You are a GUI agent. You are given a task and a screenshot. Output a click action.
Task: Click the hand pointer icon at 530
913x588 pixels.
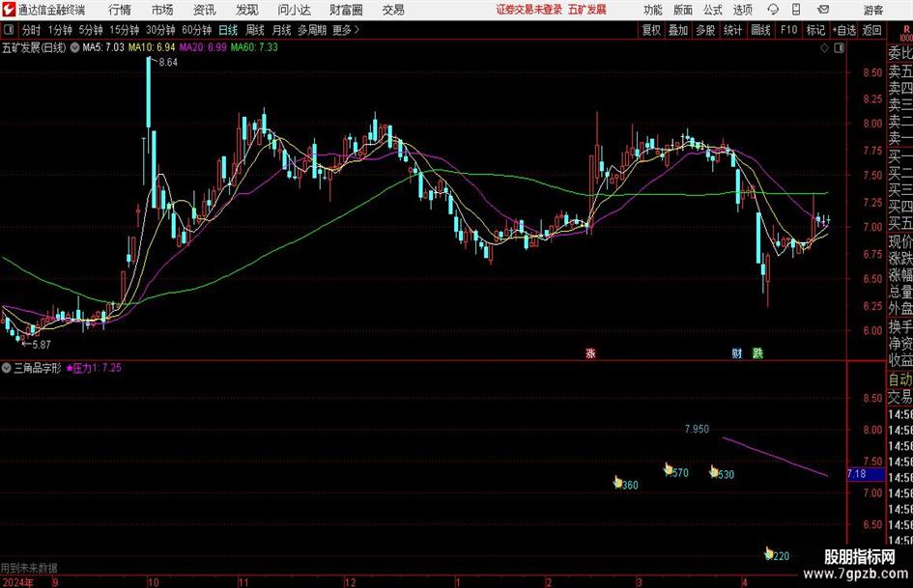click(714, 471)
